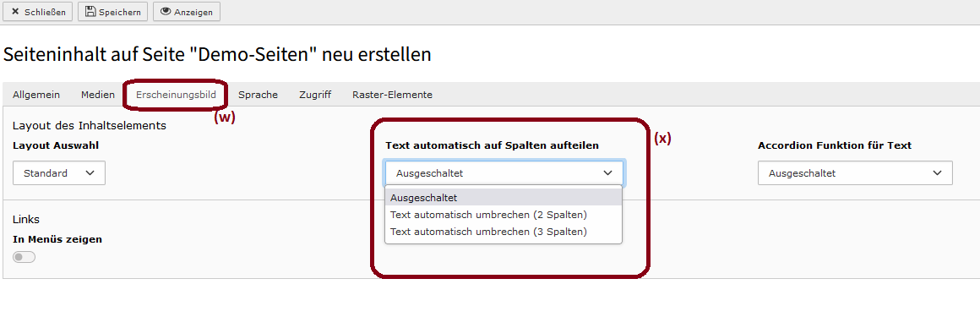Collapse the Text automatisch auf Spalten dropdown
The width and height of the screenshot is (980, 328).
pyautogui.click(x=504, y=173)
